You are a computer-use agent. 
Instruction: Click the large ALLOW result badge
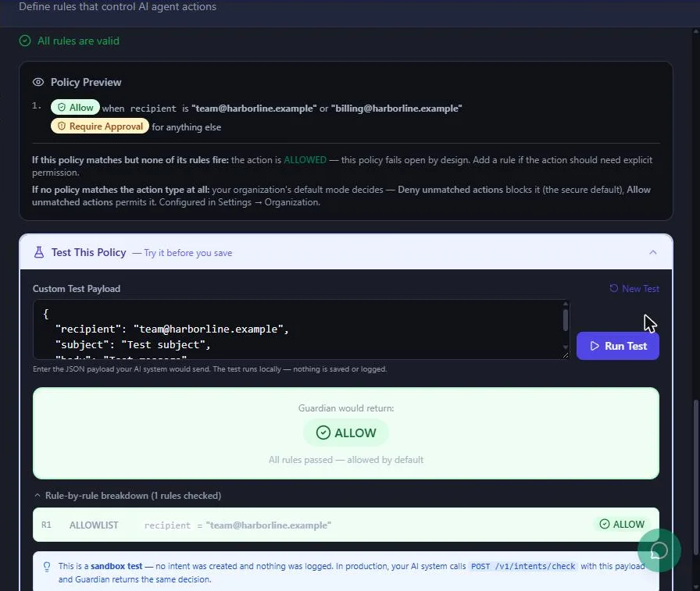pos(346,433)
